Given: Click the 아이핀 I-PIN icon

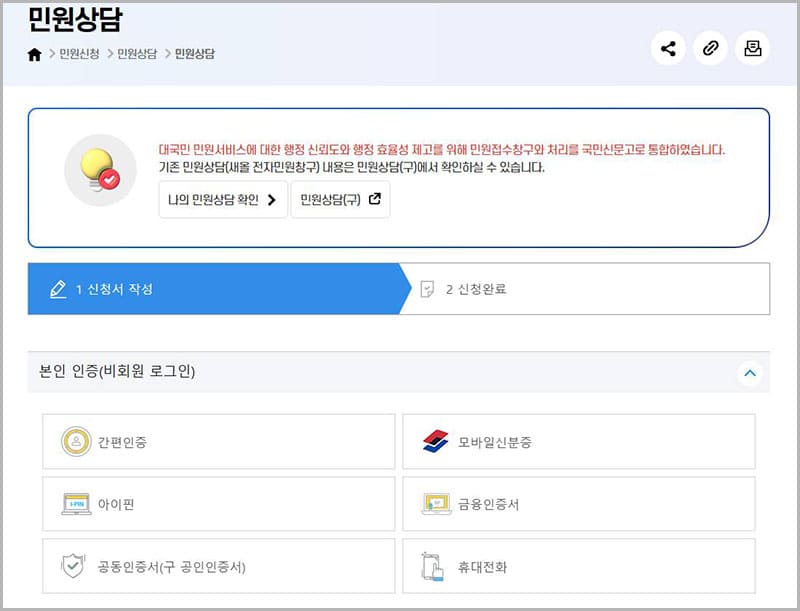Looking at the screenshot, I should click(76, 504).
